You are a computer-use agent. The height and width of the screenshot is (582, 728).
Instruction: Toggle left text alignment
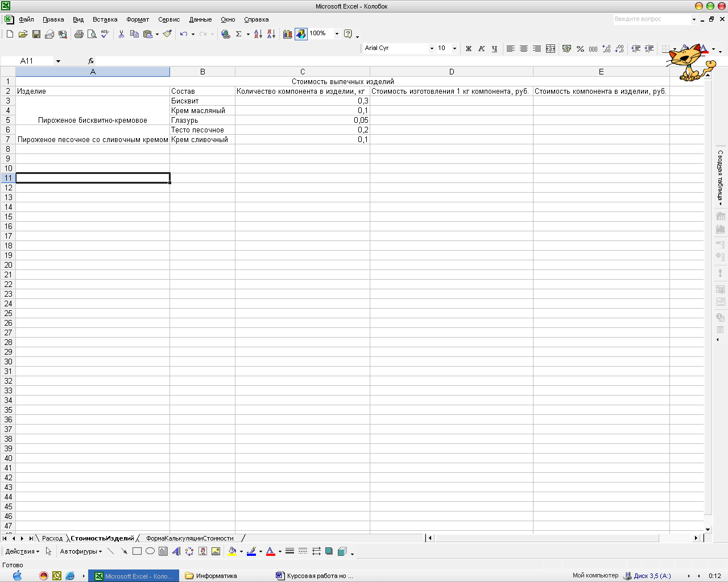511,49
